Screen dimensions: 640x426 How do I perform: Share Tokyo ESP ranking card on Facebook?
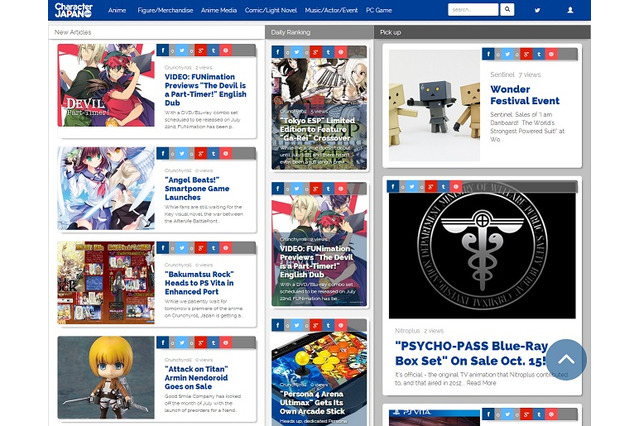pos(278,52)
